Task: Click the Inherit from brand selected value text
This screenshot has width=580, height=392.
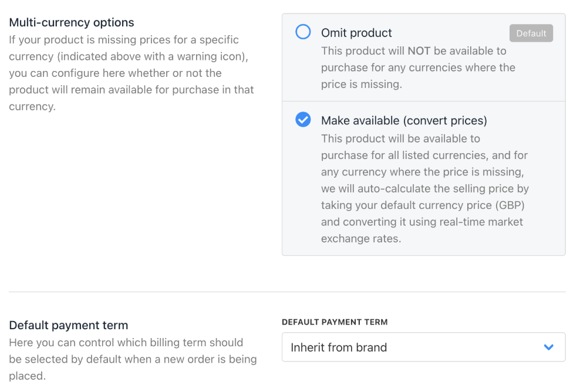Action: pyautogui.click(x=339, y=347)
